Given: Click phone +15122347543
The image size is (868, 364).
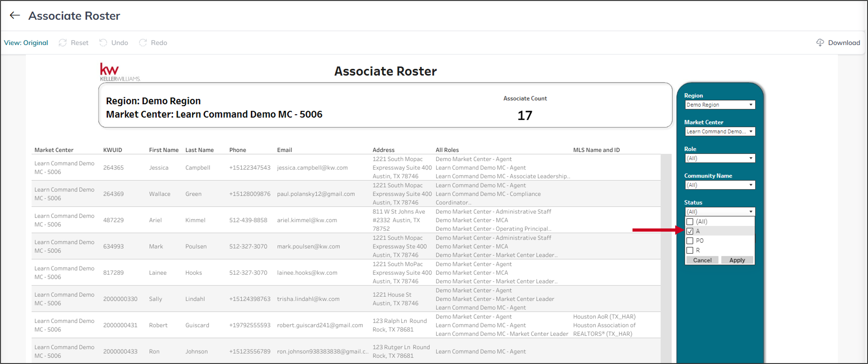Looking at the screenshot, I should 250,168.
